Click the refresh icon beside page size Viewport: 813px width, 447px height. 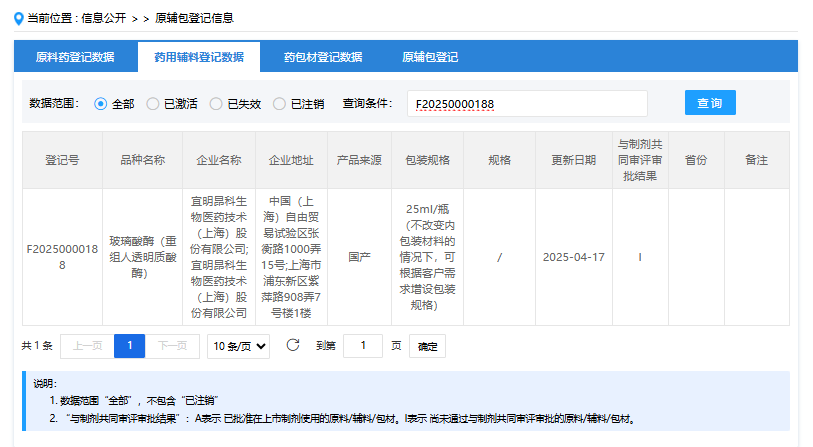tap(293, 345)
